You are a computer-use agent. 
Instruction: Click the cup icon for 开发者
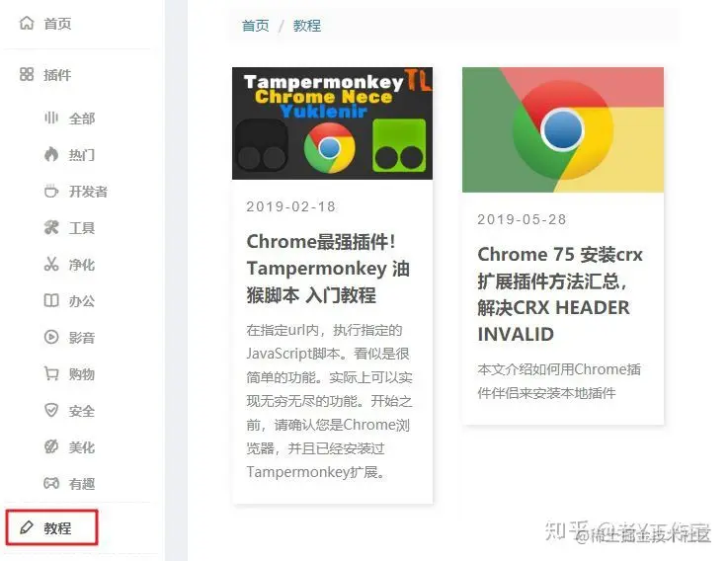51,191
